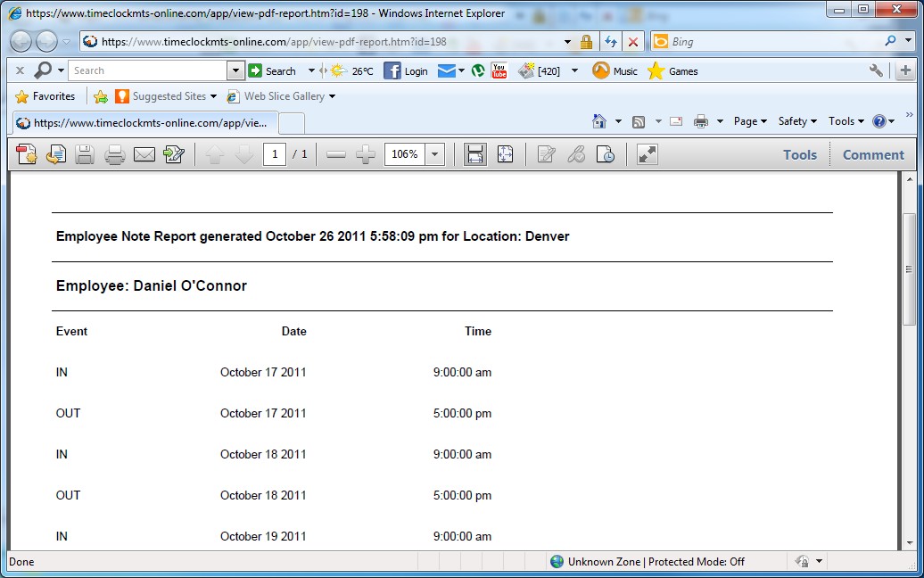The image size is (924, 578).
Task: Click the PDF print icon
Action: click(114, 155)
